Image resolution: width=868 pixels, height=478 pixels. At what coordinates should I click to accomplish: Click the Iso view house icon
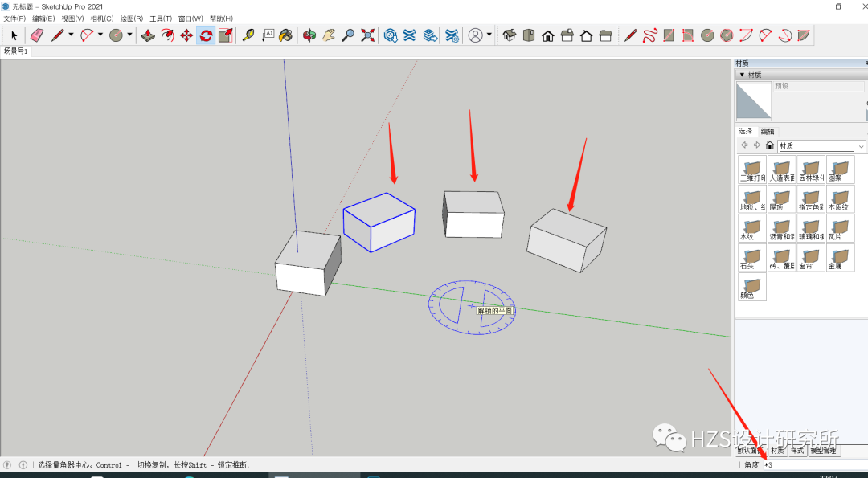pos(510,35)
